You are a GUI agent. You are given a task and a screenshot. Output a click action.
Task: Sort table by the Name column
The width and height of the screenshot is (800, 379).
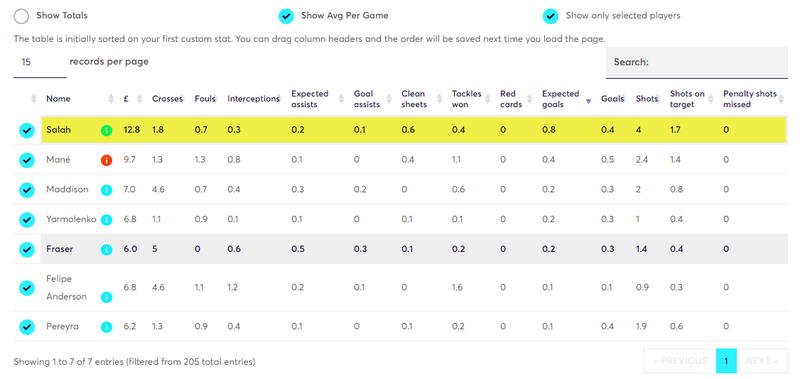[58, 99]
